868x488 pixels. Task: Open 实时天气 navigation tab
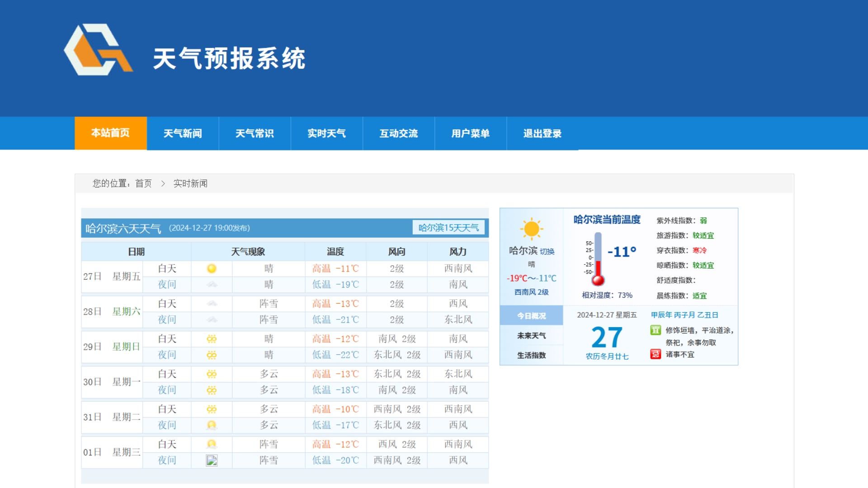(326, 133)
